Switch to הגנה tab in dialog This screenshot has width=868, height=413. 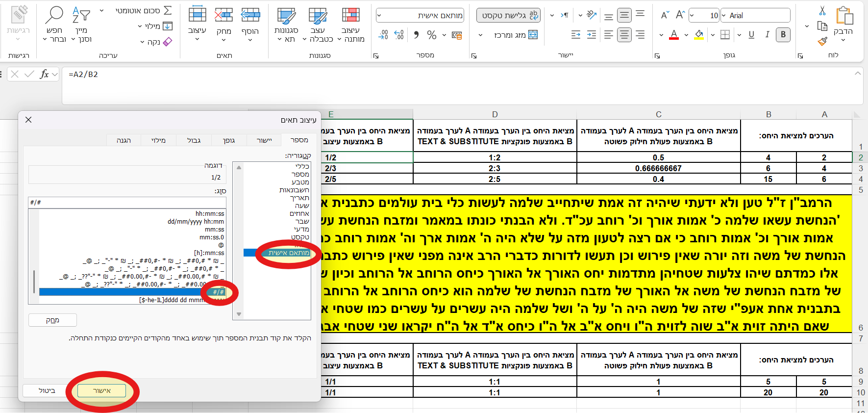coord(124,140)
